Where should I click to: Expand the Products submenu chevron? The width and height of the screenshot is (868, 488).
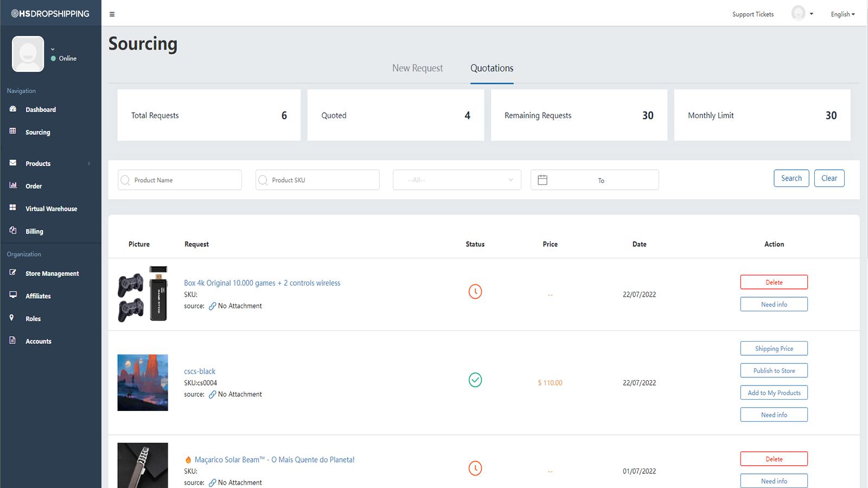(89, 163)
